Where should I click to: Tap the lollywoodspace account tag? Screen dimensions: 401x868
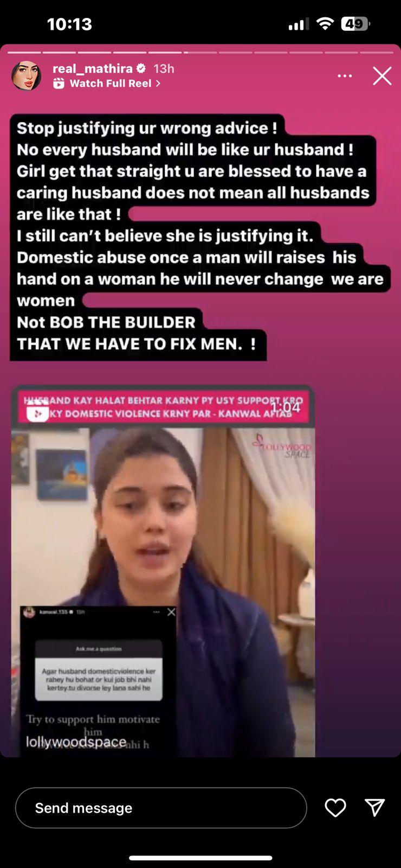click(x=76, y=742)
